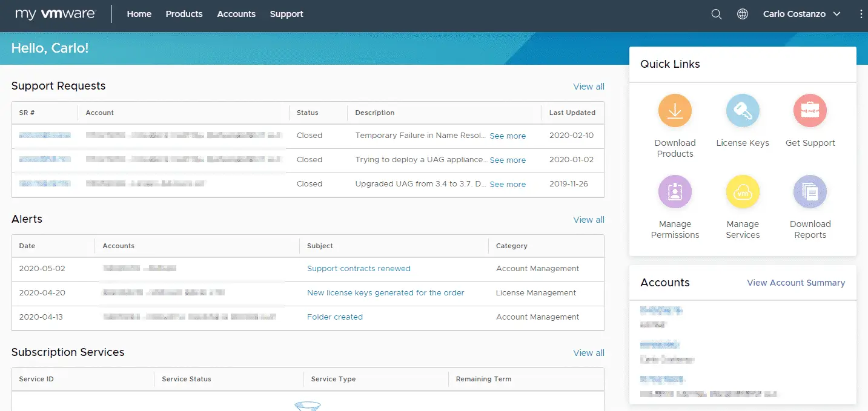Click the search magnifier icon
This screenshot has height=411, width=868.
click(716, 14)
